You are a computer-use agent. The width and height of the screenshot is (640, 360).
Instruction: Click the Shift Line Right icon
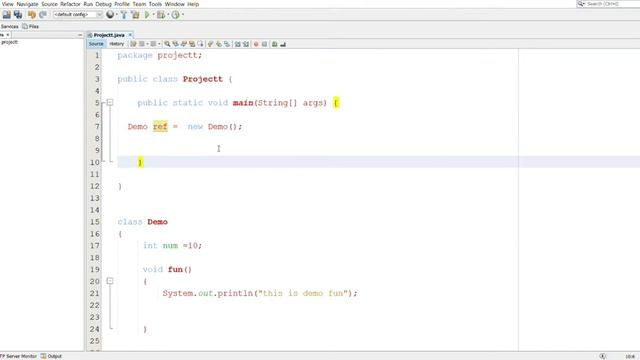click(246, 44)
